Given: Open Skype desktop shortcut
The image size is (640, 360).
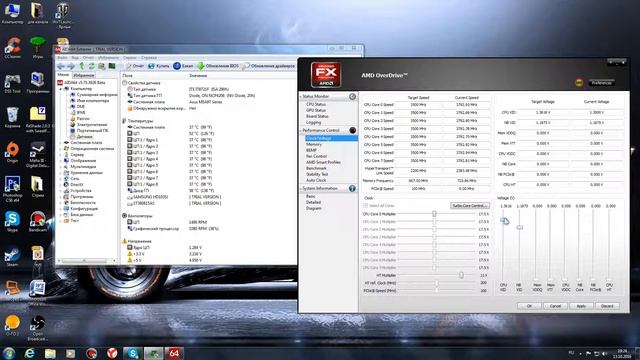Looking at the screenshot, I should click(13, 222).
